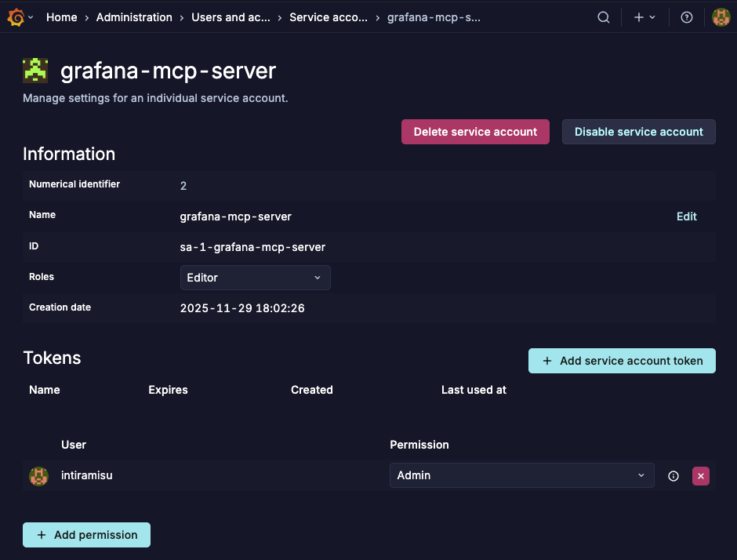Screen dimensions: 737x560
Task: Open Users and access breadcrumb
Action: [231, 17]
